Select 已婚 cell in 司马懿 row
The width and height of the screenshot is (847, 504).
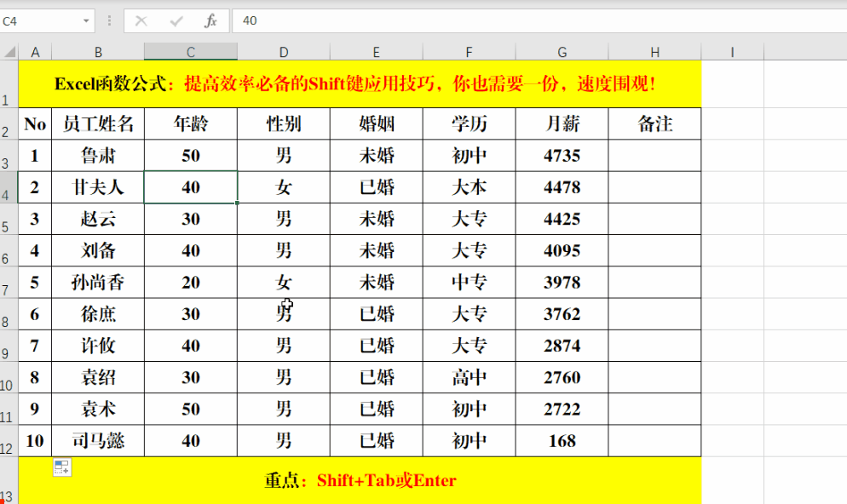(377, 441)
